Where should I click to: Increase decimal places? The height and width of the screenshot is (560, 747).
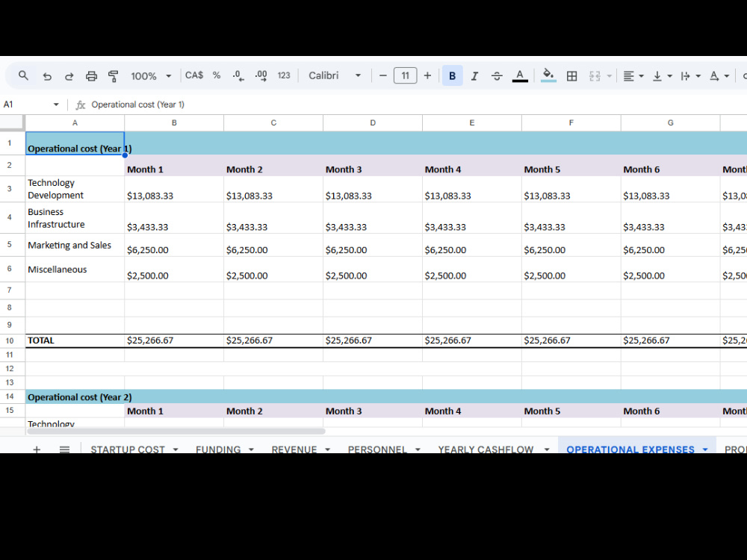[261, 75]
